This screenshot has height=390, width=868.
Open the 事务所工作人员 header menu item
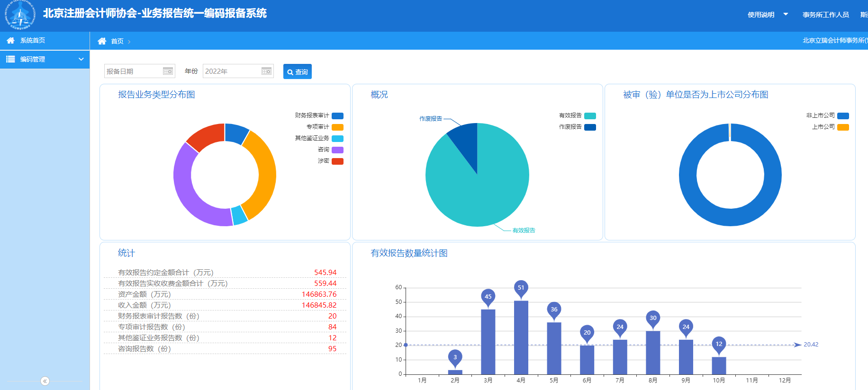click(825, 15)
